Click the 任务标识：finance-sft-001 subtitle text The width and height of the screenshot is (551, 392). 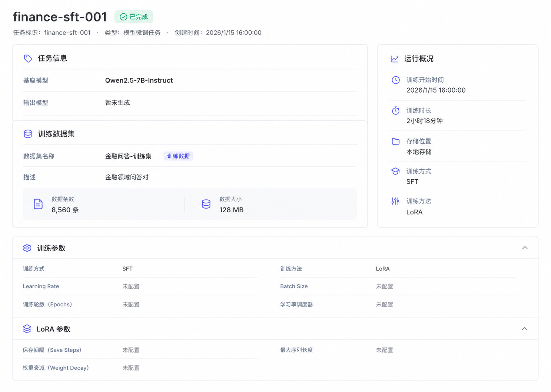[x=52, y=33]
